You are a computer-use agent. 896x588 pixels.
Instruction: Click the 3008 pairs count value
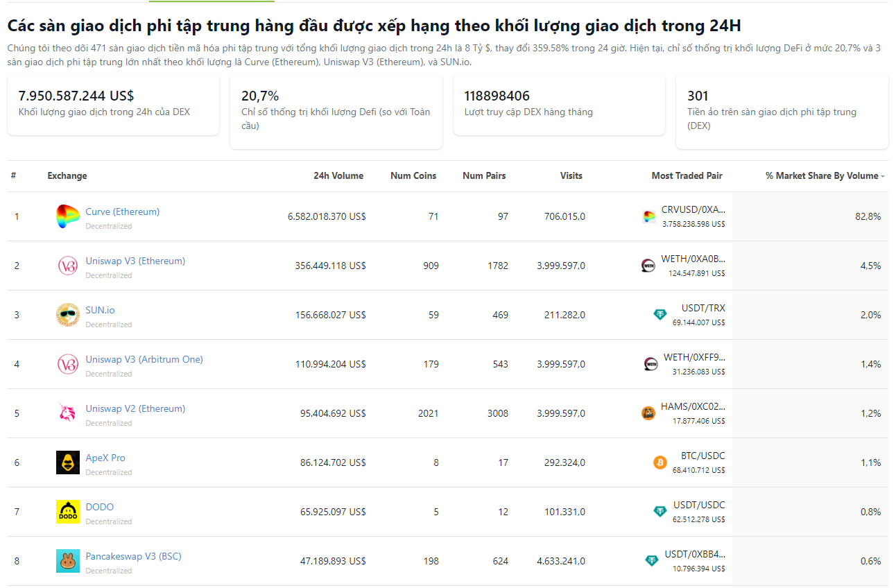(x=497, y=414)
